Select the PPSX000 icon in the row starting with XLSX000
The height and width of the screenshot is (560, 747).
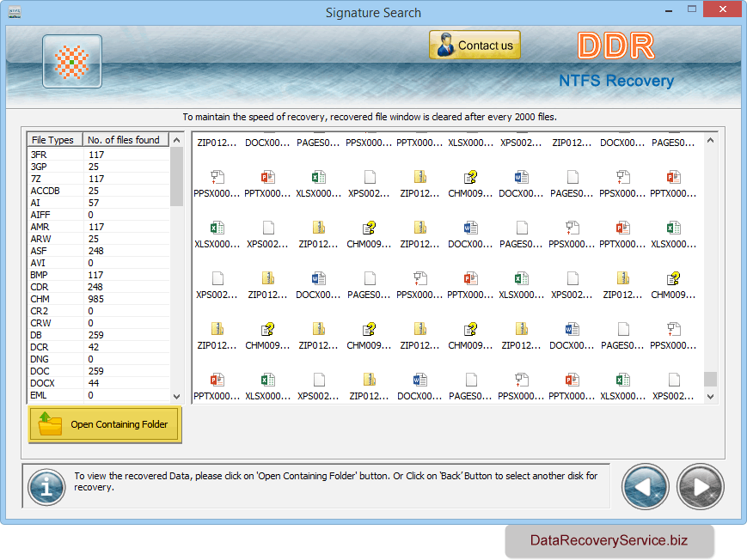click(572, 228)
